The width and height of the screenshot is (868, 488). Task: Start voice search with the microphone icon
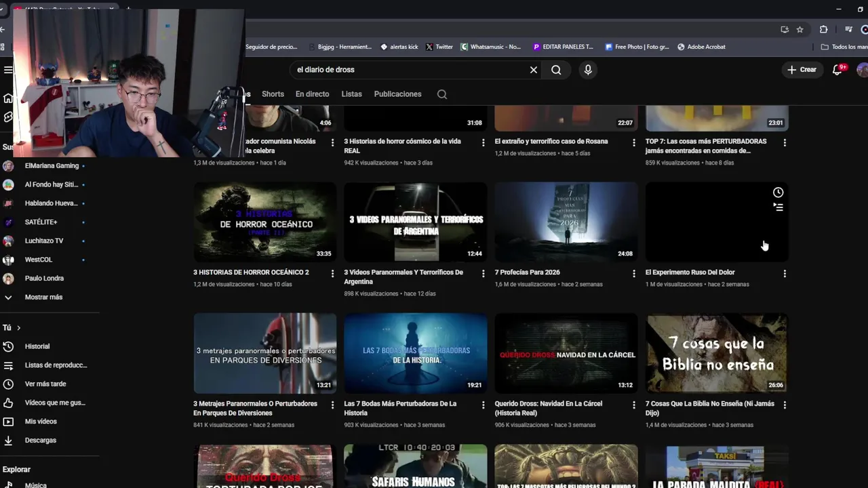click(588, 70)
